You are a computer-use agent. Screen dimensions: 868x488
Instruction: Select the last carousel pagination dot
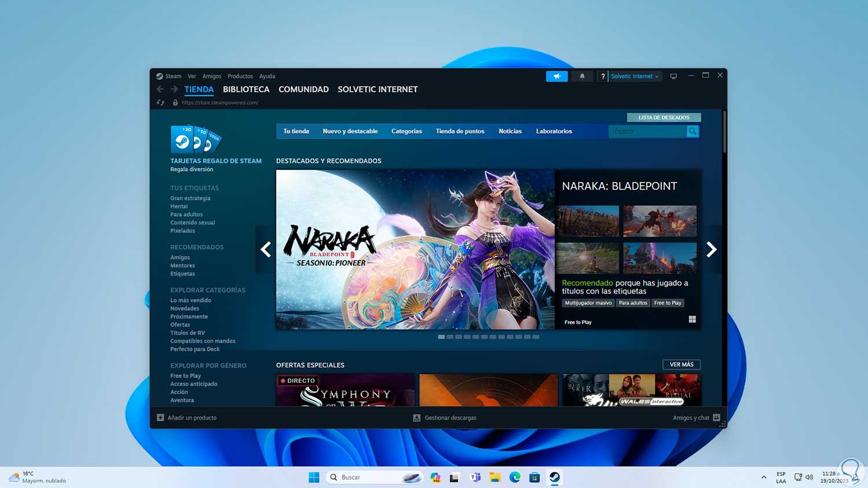point(536,337)
